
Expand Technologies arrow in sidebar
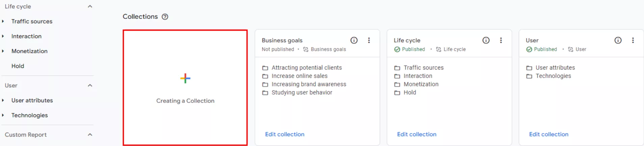(x=3, y=115)
